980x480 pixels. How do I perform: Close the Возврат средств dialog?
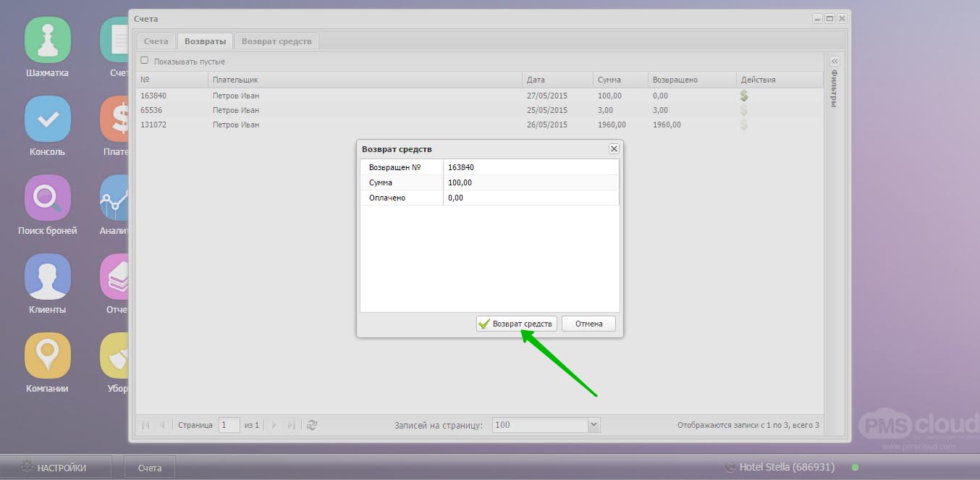614,148
